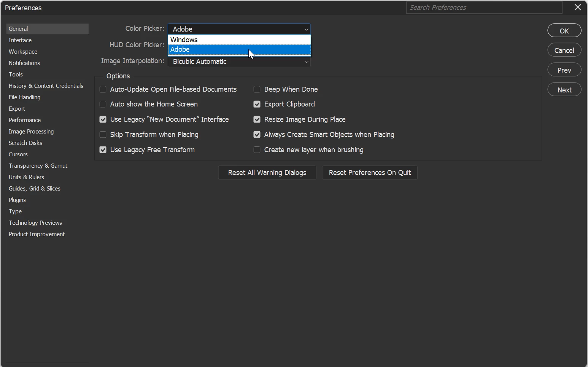Open Guides, Grid & Slices preferences
The height and width of the screenshot is (367, 588).
pyautogui.click(x=48, y=189)
